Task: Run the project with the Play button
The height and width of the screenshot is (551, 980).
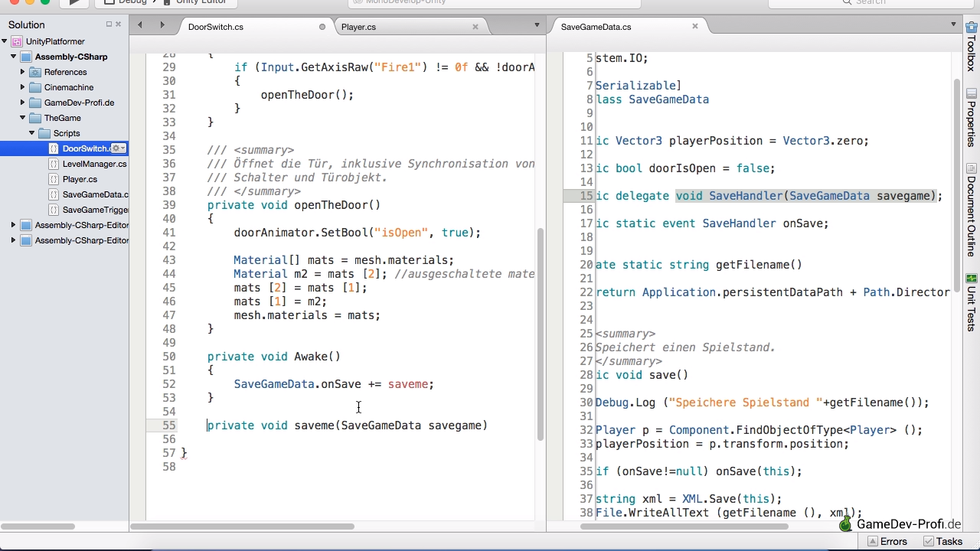Action: [x=74, y=2]
